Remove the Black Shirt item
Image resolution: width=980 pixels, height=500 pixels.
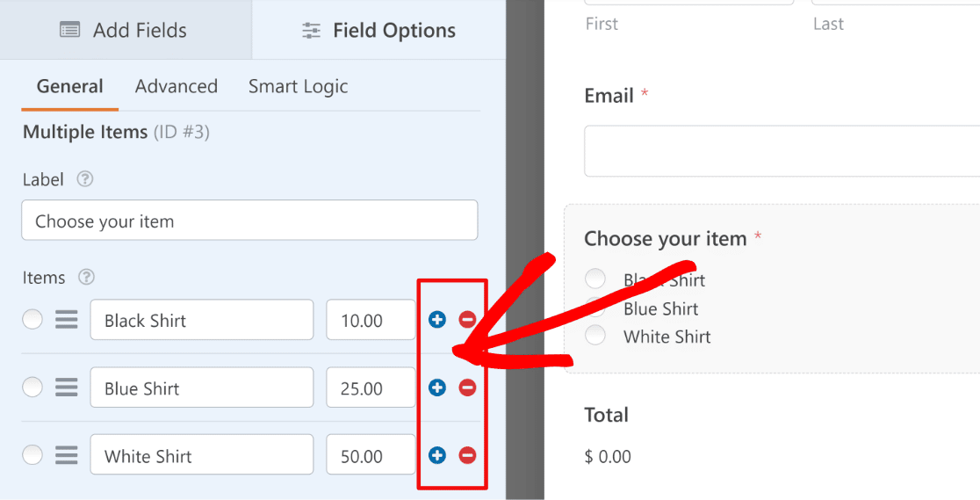click(467, 320)
